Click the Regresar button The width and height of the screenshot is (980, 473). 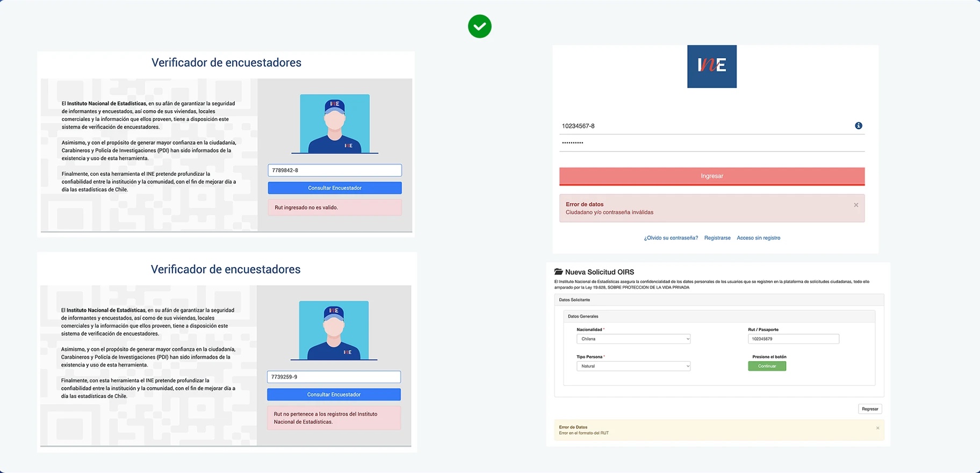870,409
